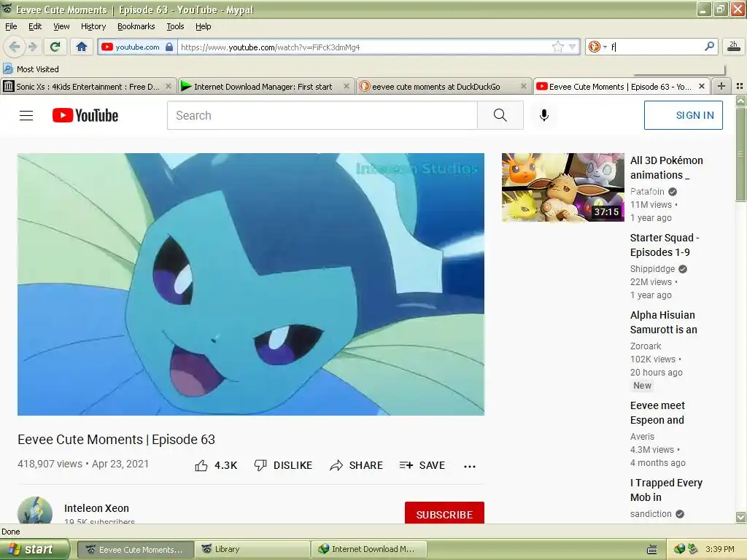The image size is (747, 560).
Task: Click the YouTube search magnifier button
Action: point(500,115)
